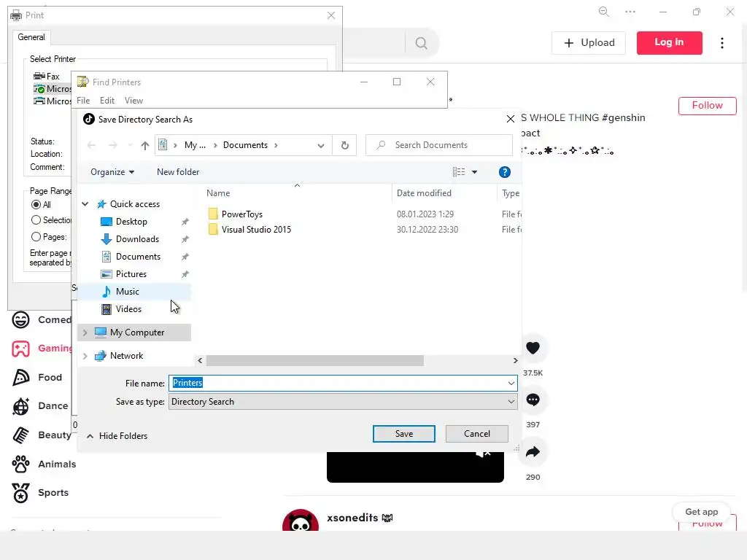Select the PowerToys folder
The width and height of the screenshot is (747, 560).
point(241,214)
